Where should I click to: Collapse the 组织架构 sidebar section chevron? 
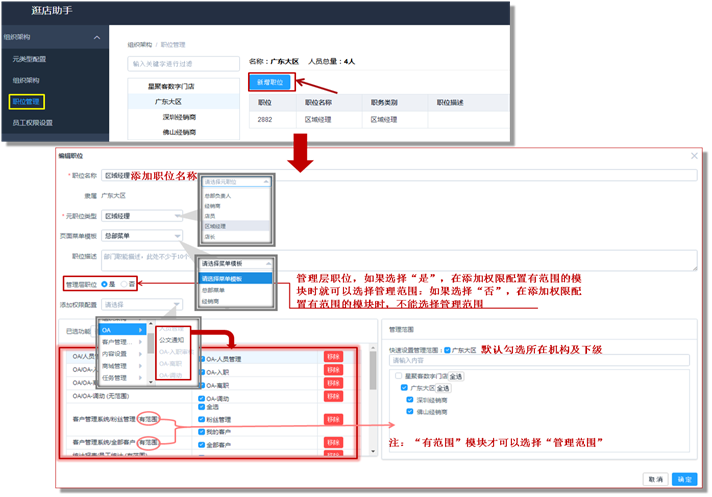[x=97, y=38]
